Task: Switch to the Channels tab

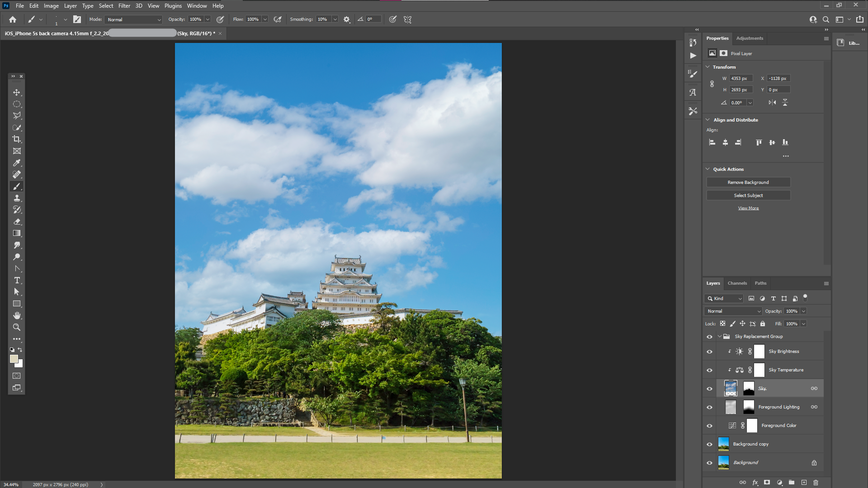Action: (737, 283)
